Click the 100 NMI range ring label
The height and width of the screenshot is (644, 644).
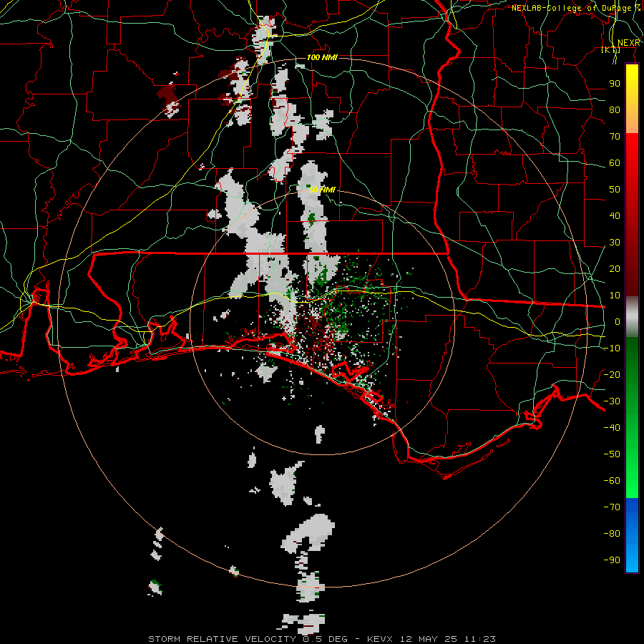pos(322,57)
